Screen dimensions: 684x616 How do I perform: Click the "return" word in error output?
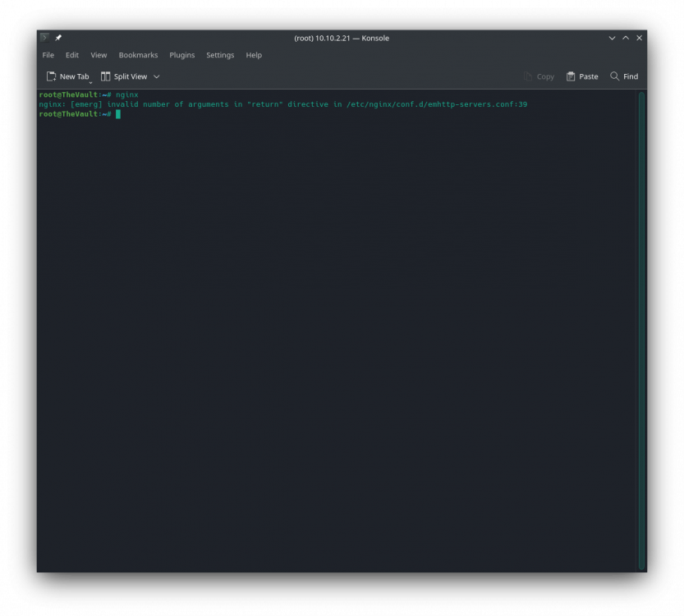pyautogui.click(x=264, y=104)
